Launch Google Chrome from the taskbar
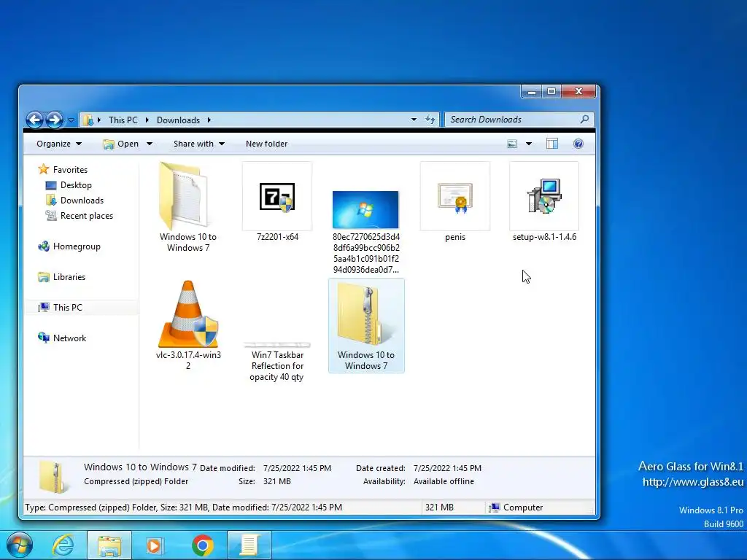Screen dimensions: 747x560 click(x=203, y=545)
